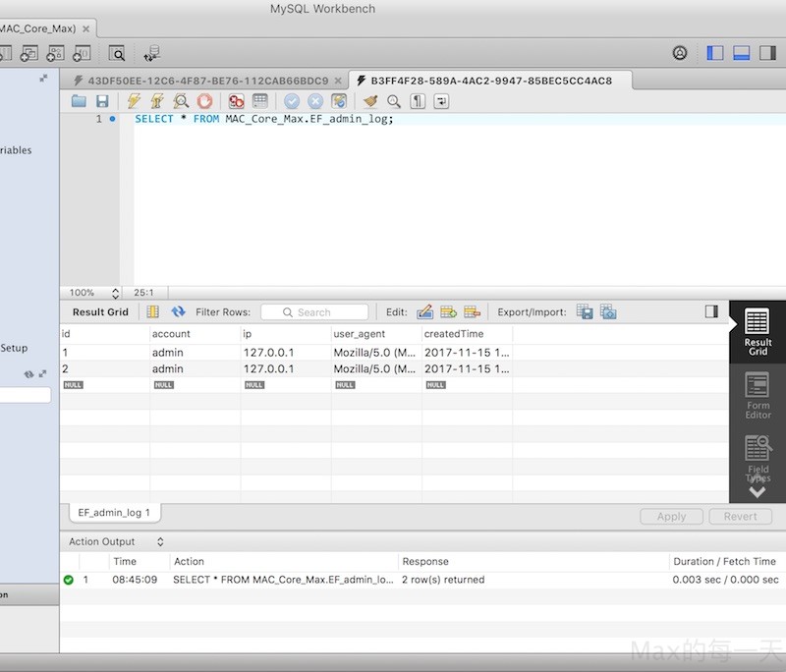This screenshot has width=786, height=672.
Task: Sort by the account column header
Action: (196, 334)
